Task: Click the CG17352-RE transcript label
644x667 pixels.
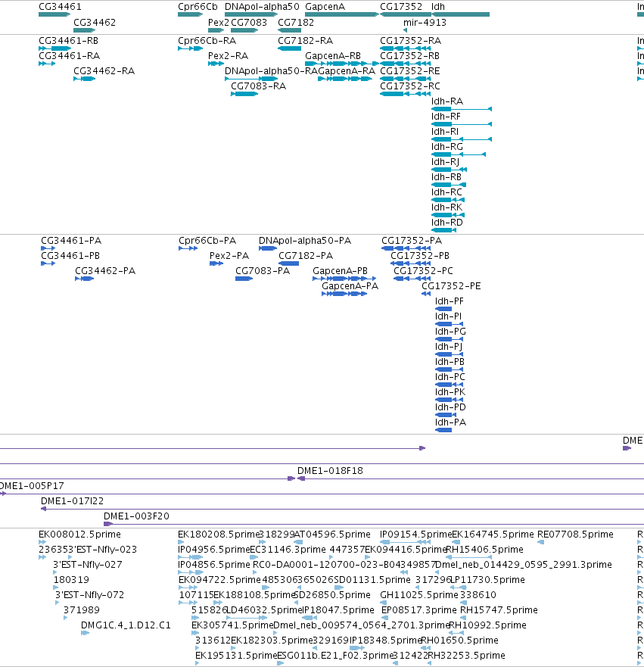Action: 409,71
